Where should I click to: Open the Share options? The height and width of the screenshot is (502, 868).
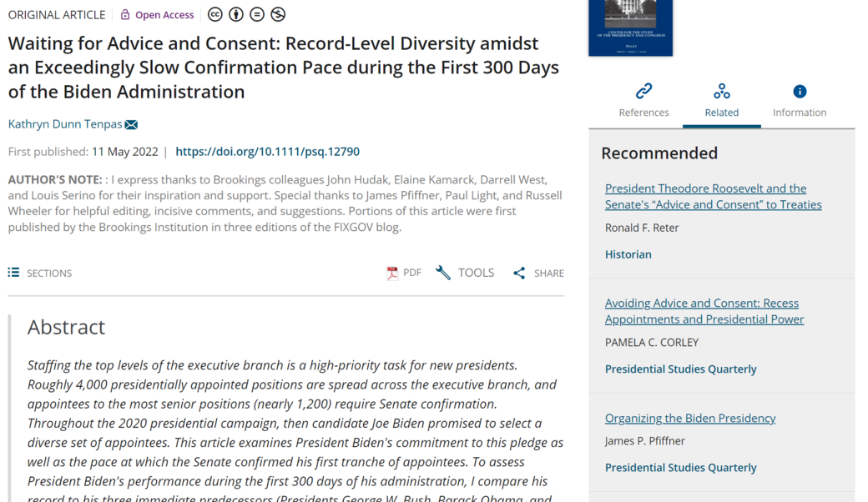point(538,273)
